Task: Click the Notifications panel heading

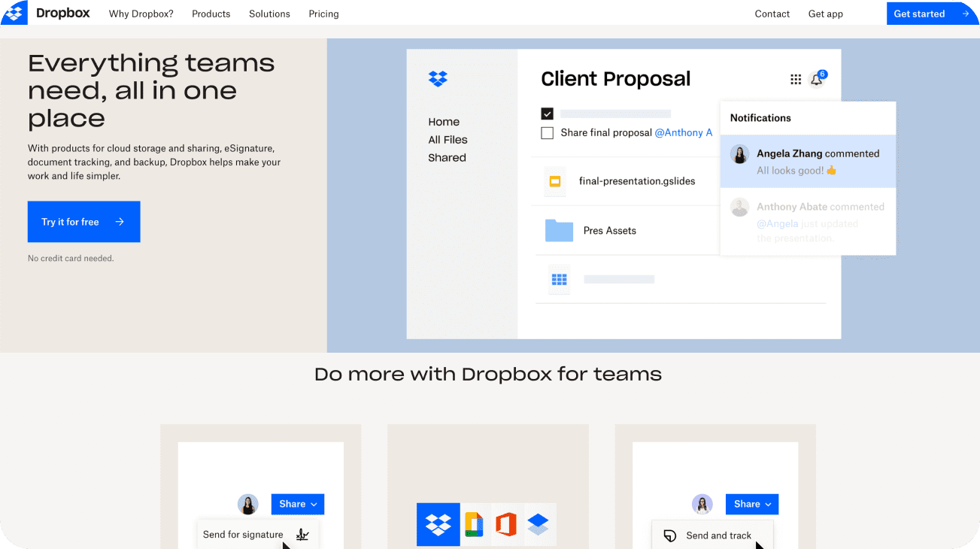Action: [x=760, y=118]
